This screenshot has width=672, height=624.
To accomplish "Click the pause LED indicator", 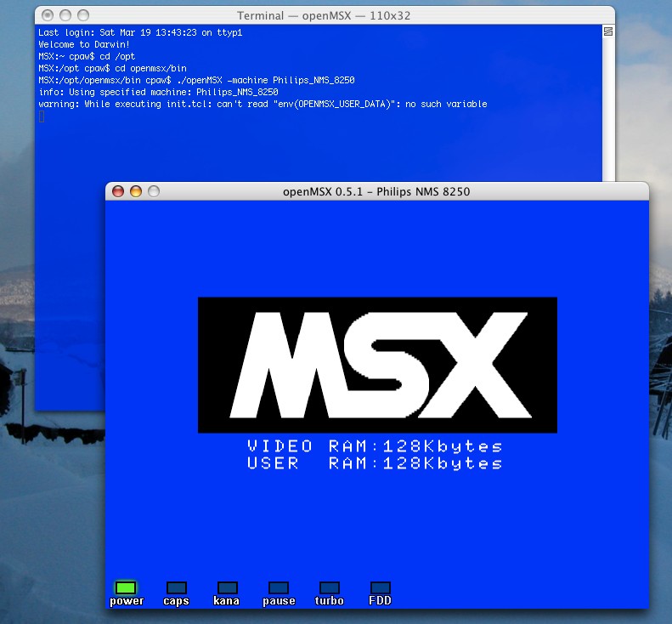I will click(279, 587).
